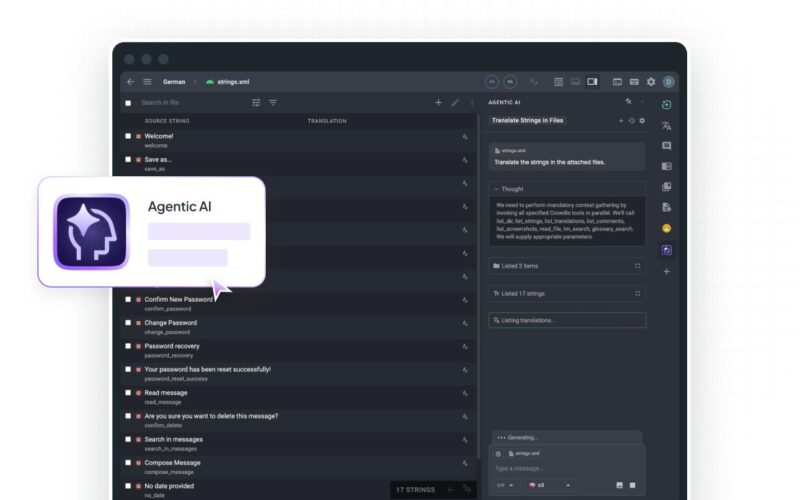This screenshot has height=500, width=800.
Task: Open the advanced filter sliders icon
Action: pos(256,103)
